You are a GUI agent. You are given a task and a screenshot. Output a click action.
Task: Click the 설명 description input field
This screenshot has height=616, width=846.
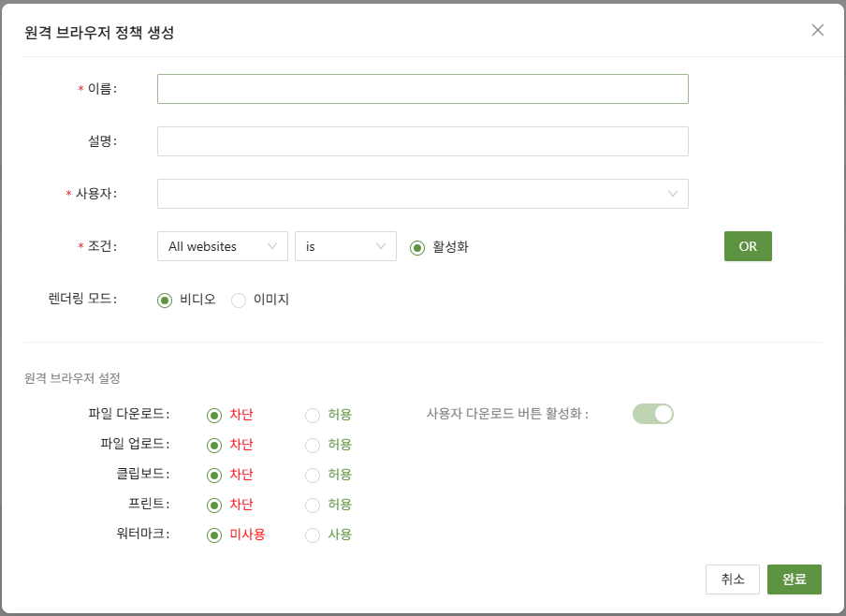tap(422, 141)
